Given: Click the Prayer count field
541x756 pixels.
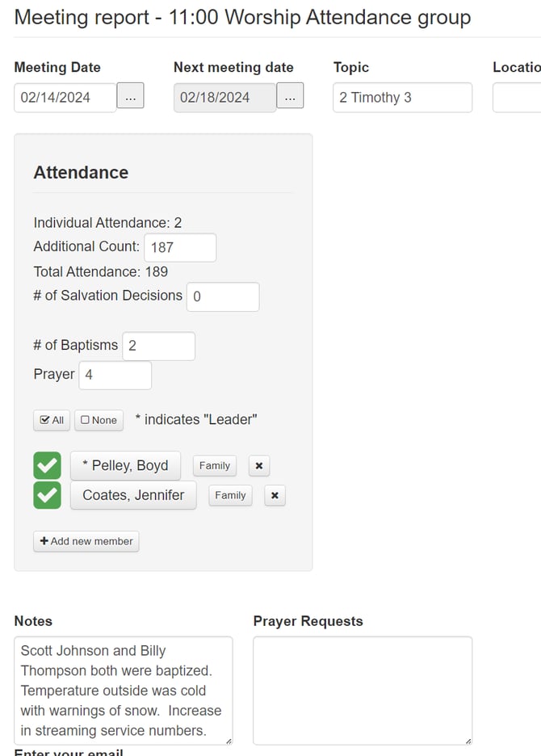Looking at the screenshot, I should tap(115, 375).
